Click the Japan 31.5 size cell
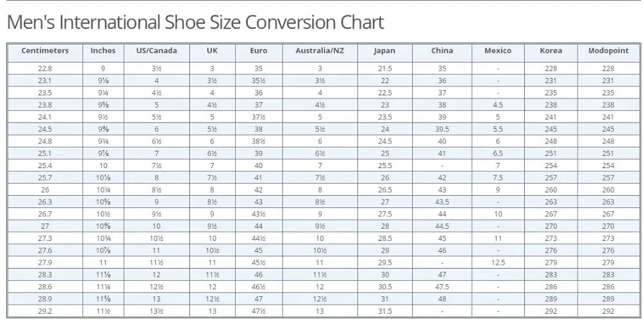Screen dimensions: 644x324 (x=384, y=311)
